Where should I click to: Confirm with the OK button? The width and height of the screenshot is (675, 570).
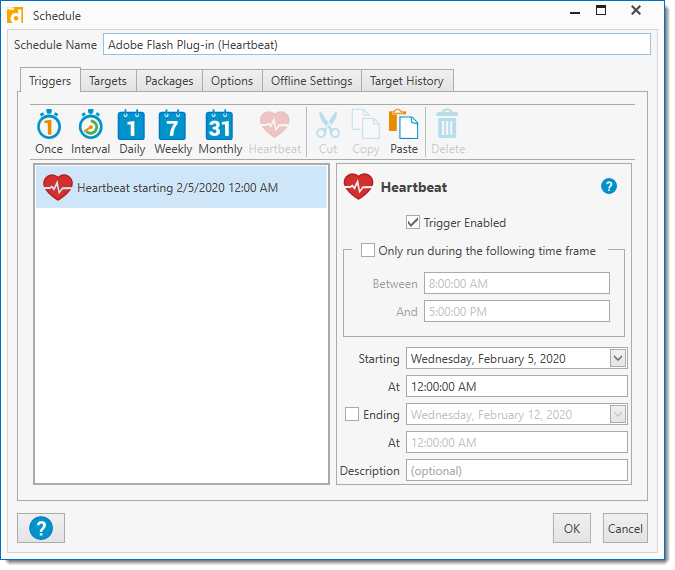coord(571,528)
